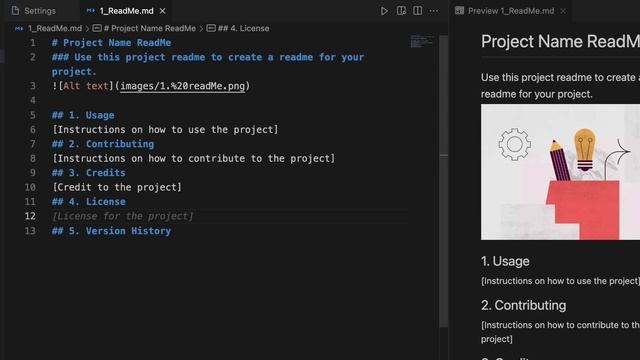This screenshot has width=640, height=360.
Task: Close the 1_ReadMe.md editor tab
Action: pyautogui.click(x=162, y=11)
